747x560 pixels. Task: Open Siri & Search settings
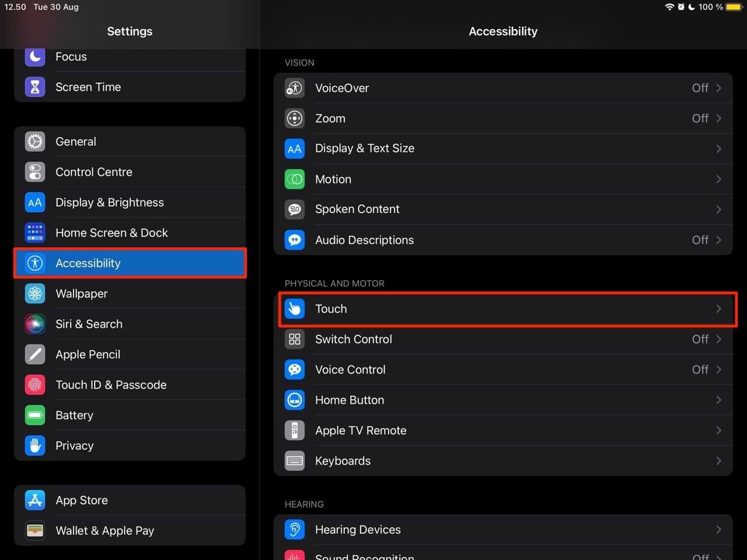pyautogui.click(x=130, y=324)
